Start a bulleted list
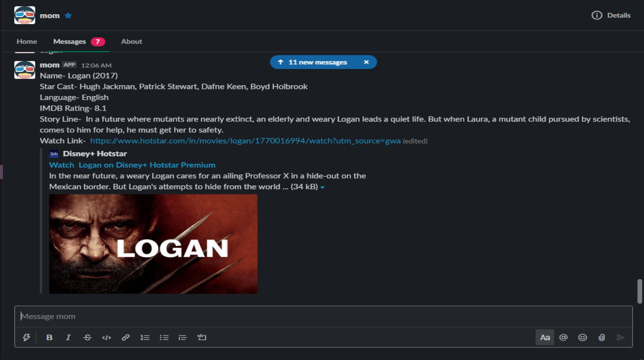The width and height of the screenshot is (644, 360). click(x=164, y=337)
